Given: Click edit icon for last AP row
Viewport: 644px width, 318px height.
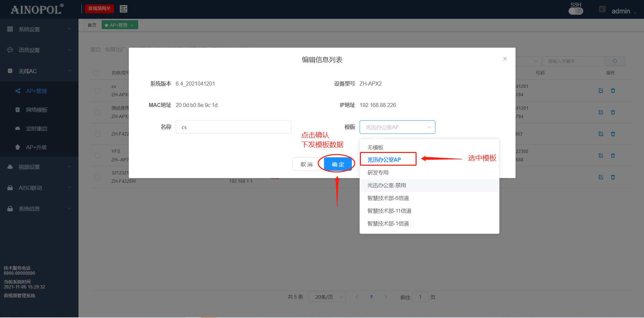Looking at the screenshot, I should pos(601,177).
